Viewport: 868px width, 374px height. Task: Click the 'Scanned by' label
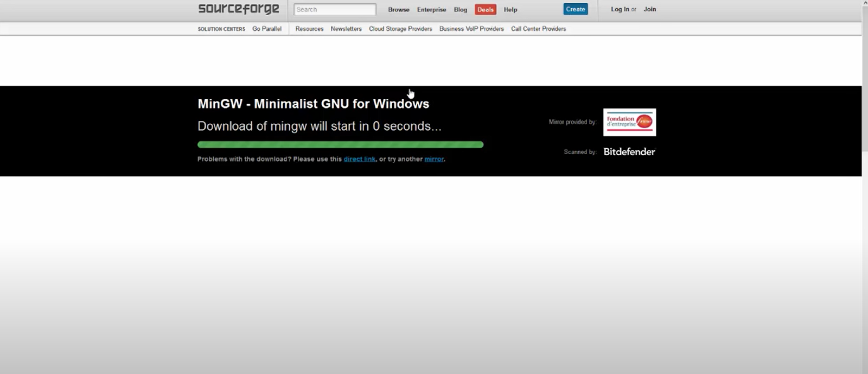580,152
